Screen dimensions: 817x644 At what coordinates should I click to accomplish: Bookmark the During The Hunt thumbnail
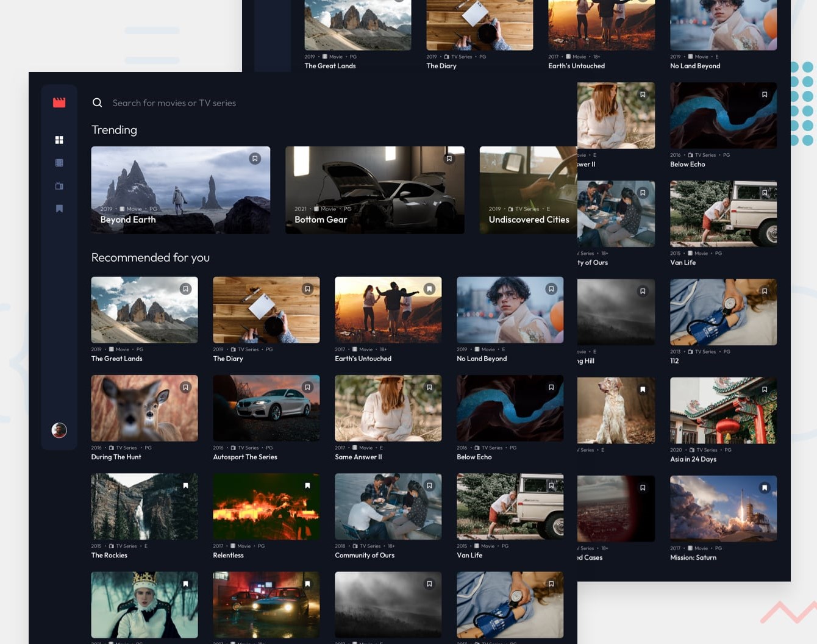[185, 387]
